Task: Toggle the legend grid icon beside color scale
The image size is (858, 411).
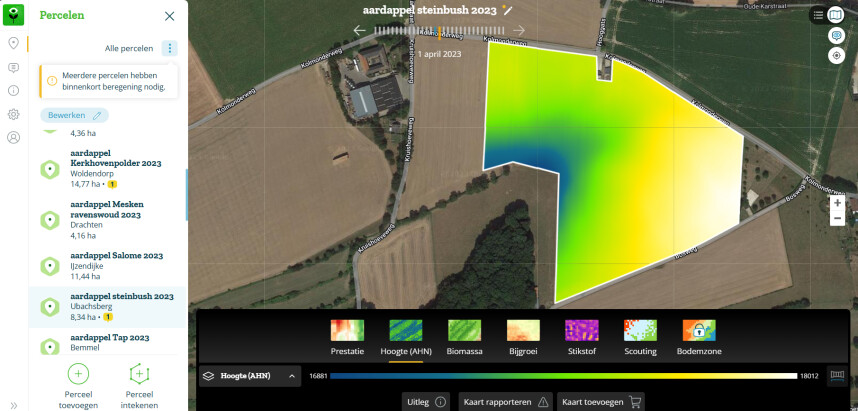Action: coord(837,376)
